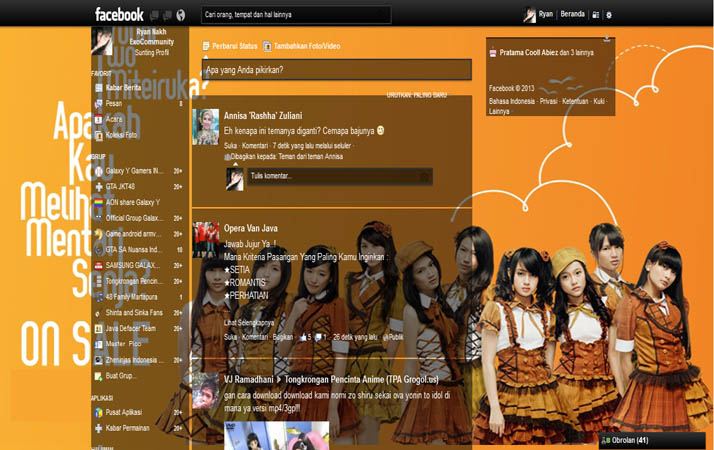This screenshot has width=714, height=450.
Task: Open the friend requests icon in top bar
Action: point(154,15)
